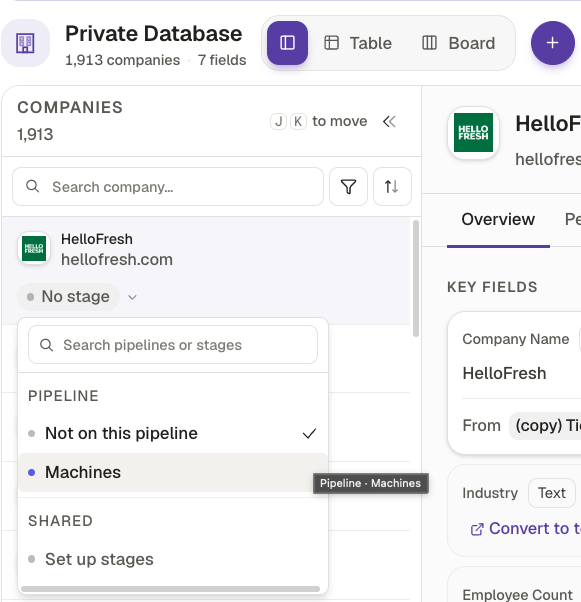The height and width of the screenshot is (602, 581).
Task: Click the 7 fields label
Action: click(x=222, y=60)
